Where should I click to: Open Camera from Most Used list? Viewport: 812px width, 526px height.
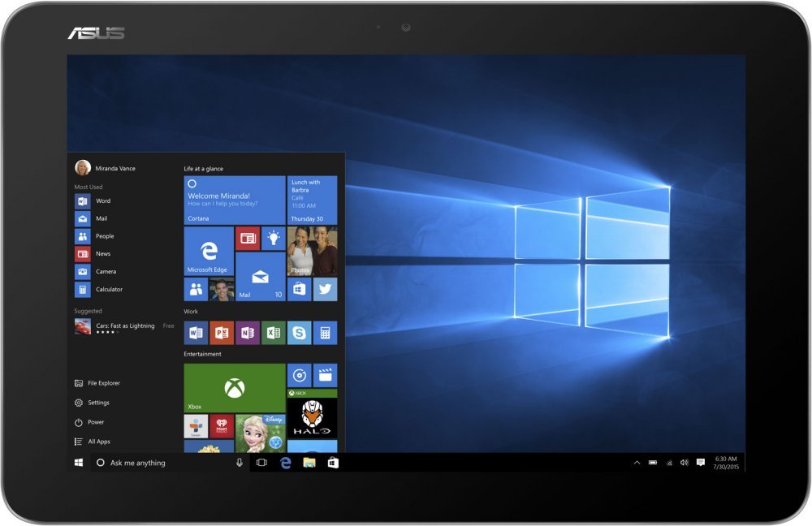(x=96, y=271)
